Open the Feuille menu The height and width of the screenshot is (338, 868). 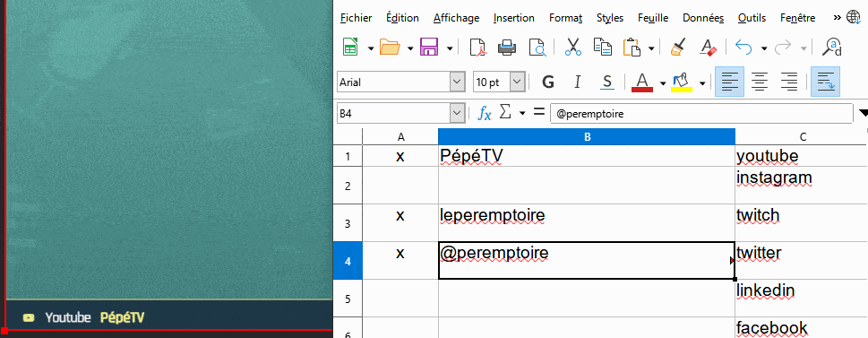(653, 18)
